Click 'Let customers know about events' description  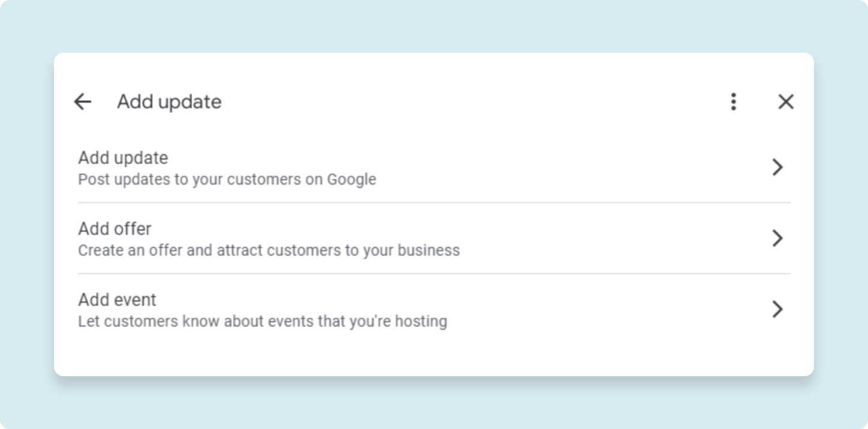click(x=263, y=321)
